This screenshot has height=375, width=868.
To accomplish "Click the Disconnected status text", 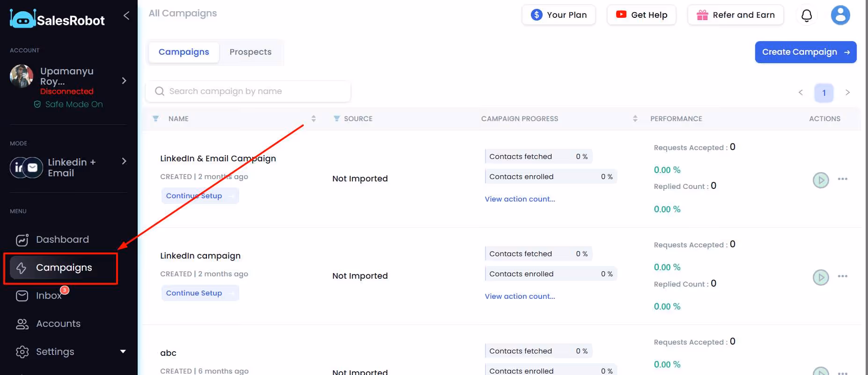I will pos(67,92).
